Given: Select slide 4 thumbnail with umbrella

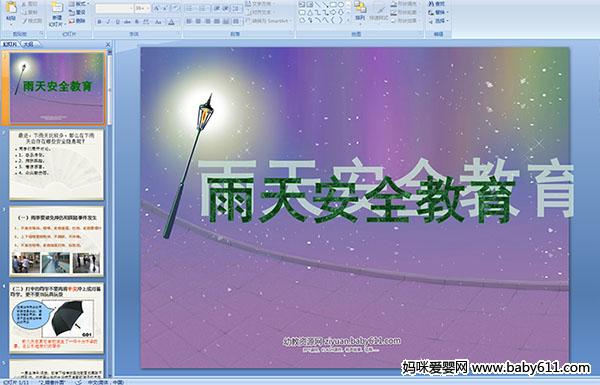Looking at the screenshot, I should [57, 318].
